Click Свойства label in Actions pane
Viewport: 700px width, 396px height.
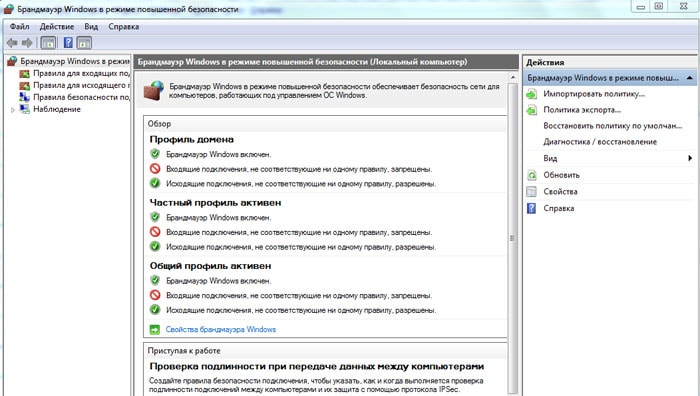(560, 192)
